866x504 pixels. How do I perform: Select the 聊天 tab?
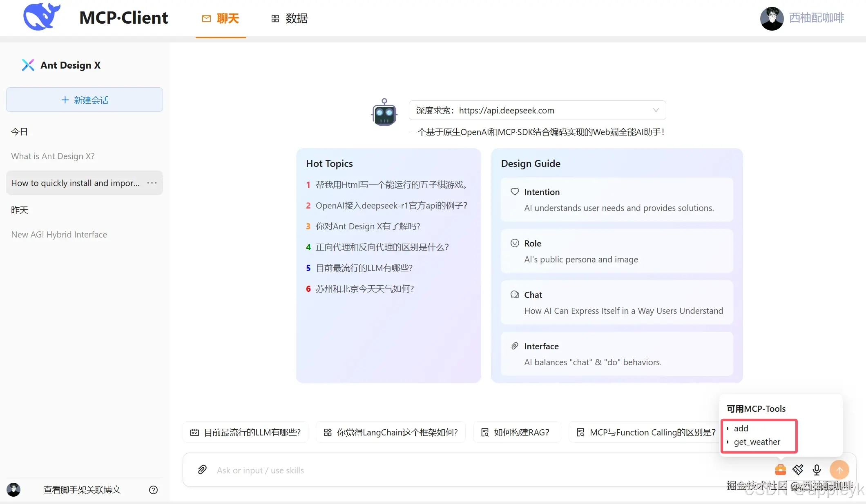tap(220, 18)
